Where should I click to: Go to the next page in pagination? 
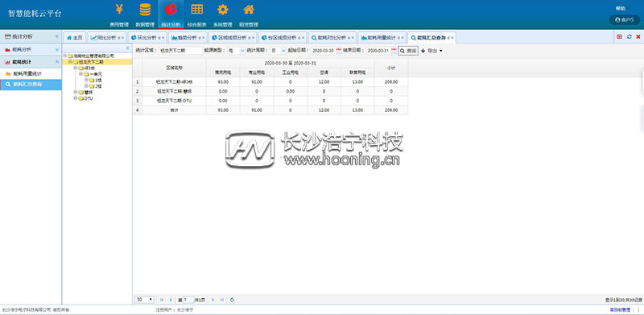tap(213, 300)
